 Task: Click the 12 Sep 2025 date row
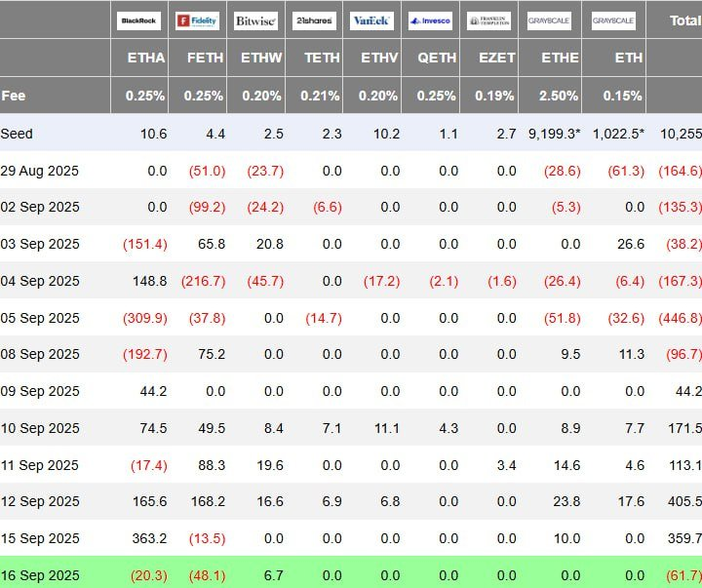point(40,501)
